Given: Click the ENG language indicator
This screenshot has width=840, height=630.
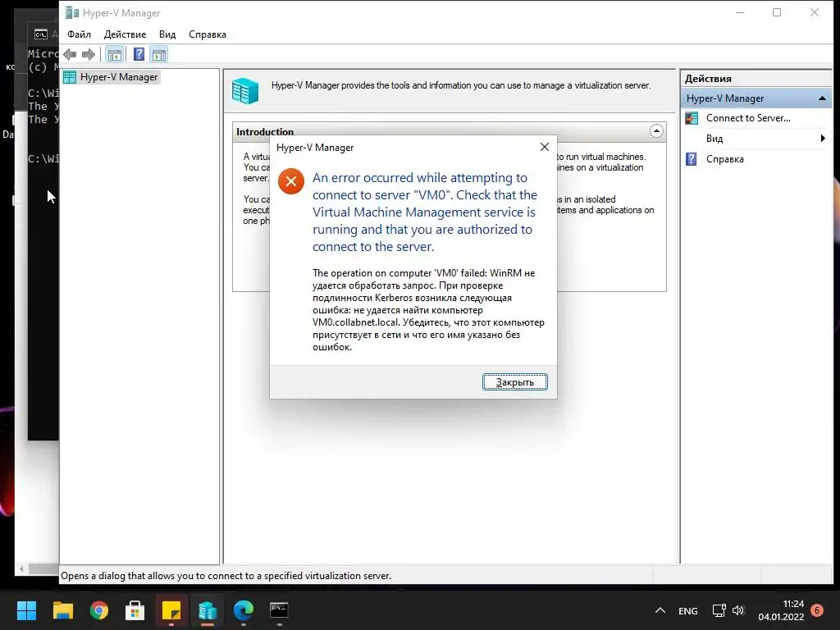Looking at the screenshot, I should pos(688,610).
